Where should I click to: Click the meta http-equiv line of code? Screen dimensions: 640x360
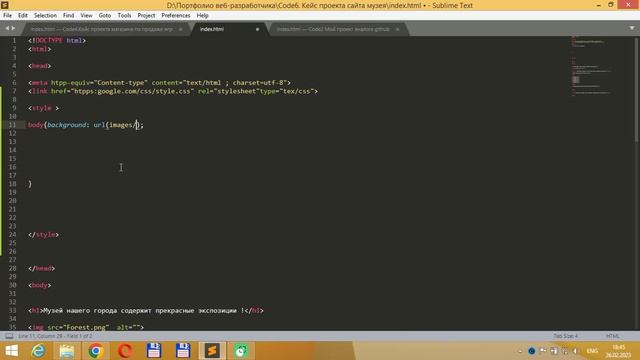click(x=160, y=83)
